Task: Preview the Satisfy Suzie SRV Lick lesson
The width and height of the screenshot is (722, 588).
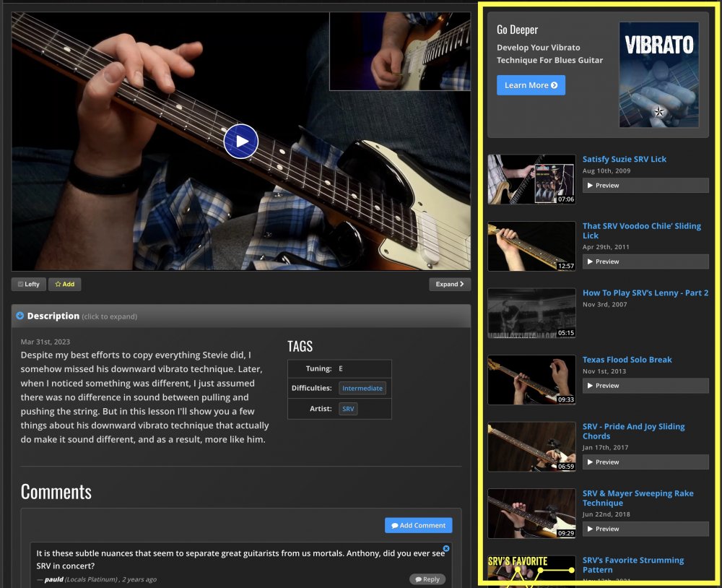Action: pyautogui.click(x=645, y=186)
